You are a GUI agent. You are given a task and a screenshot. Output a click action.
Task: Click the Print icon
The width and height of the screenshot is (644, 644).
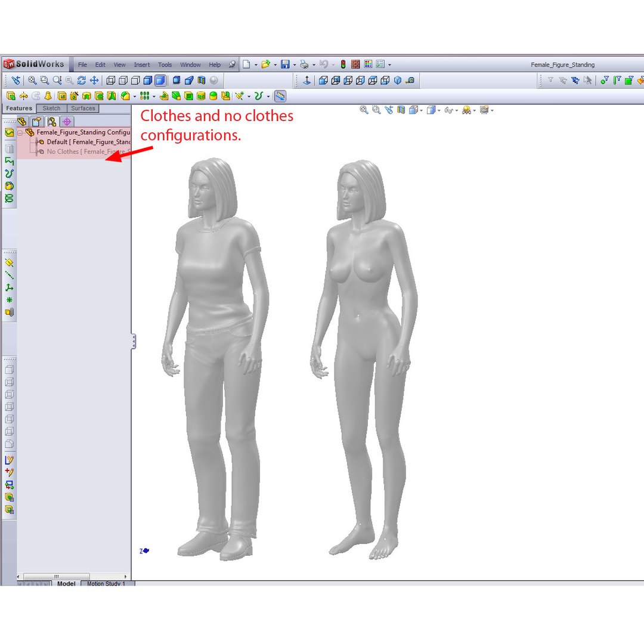[x=304, y=64]
